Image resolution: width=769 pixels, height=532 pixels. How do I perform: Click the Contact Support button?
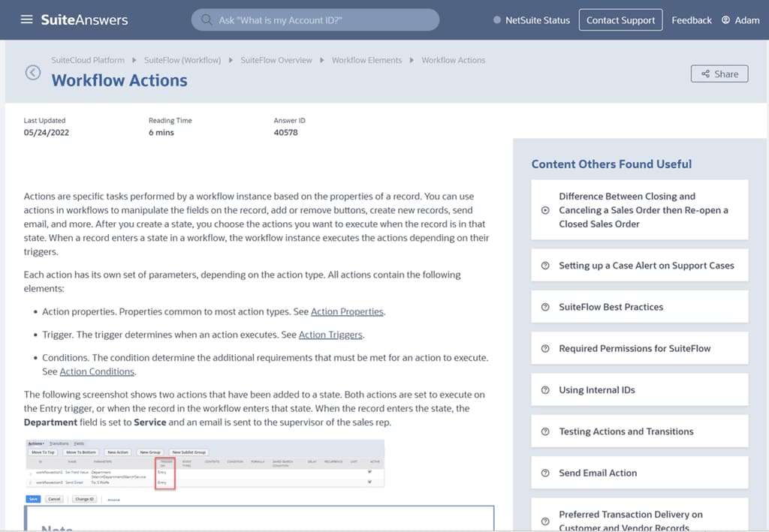[620, 20]
